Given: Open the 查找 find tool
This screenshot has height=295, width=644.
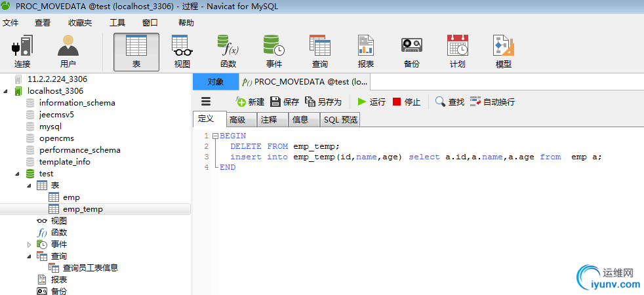Looking at the screenshot, I should point(450,102).
